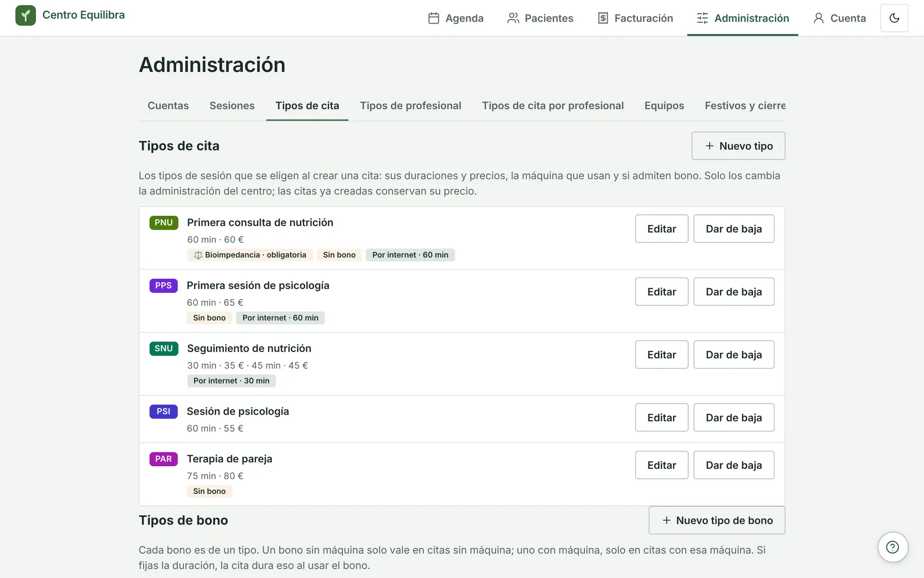The width and height of the screenshot is (924, 578).
Task: Click the PNU code badge
Action: 164,223
